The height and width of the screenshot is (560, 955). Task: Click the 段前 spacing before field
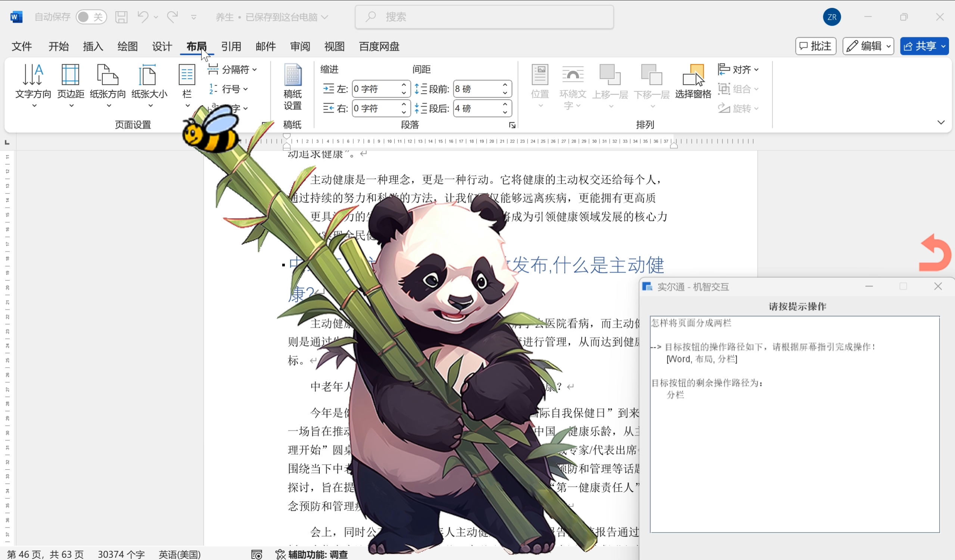(x=477, y=89)
